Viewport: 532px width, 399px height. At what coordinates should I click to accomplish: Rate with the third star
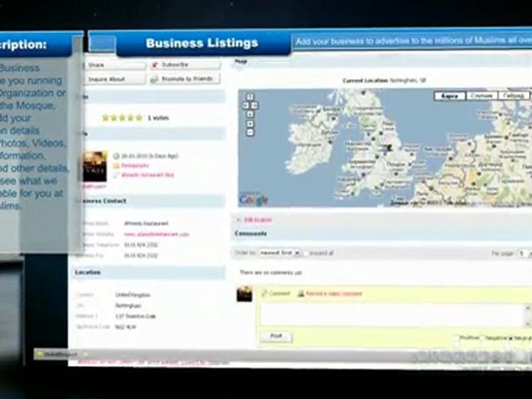click(x=122, y=117)
